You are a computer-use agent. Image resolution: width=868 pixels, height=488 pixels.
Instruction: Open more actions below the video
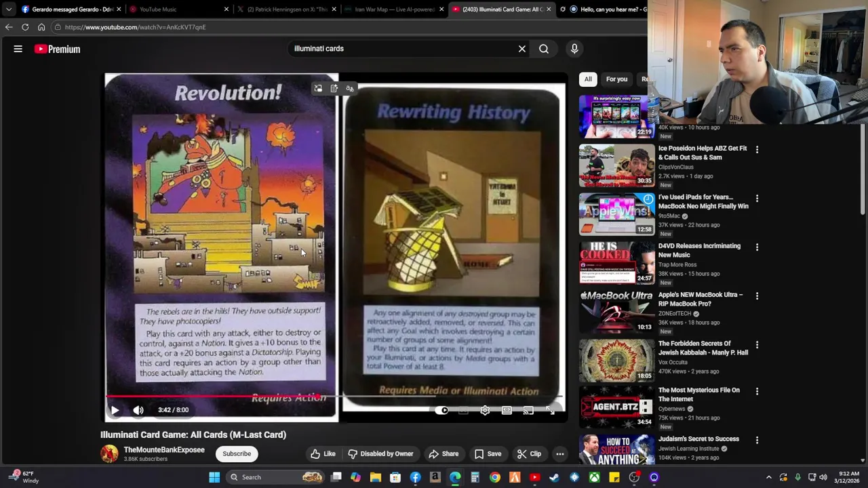(560, 454)
